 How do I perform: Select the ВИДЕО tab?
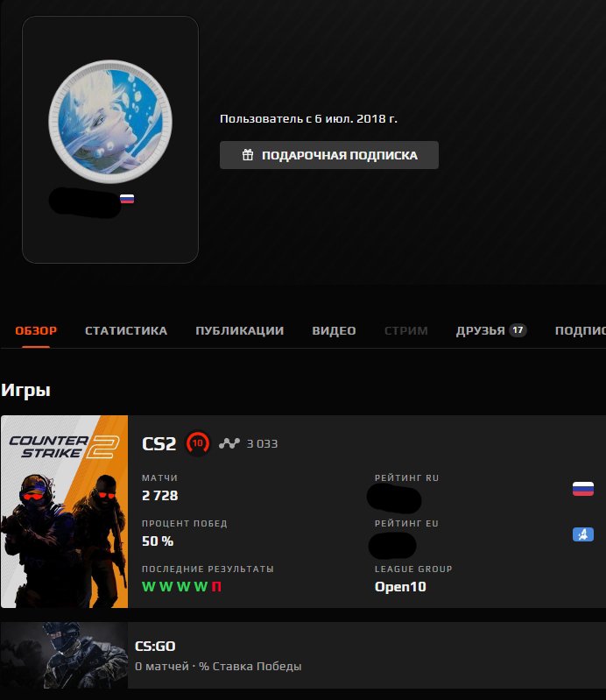click(x=334, y=330)
